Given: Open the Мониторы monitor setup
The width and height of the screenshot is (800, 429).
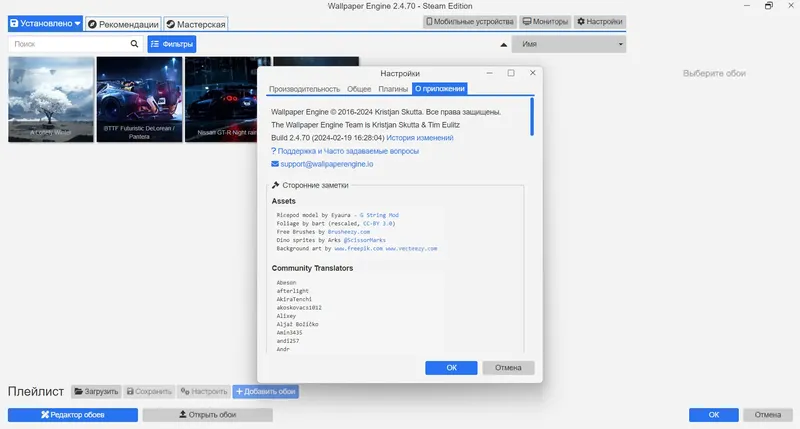Looking at the screenshot, I should click(x=545, y=22).
